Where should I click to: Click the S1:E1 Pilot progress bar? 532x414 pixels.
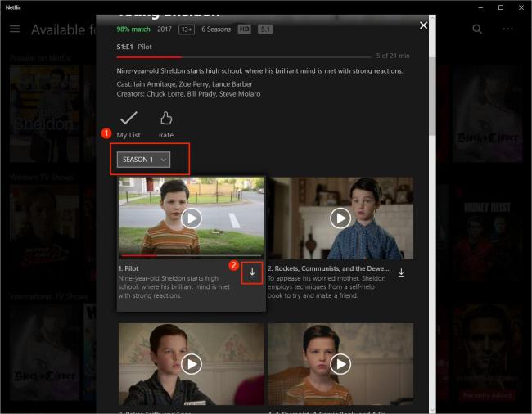point(244,57)
